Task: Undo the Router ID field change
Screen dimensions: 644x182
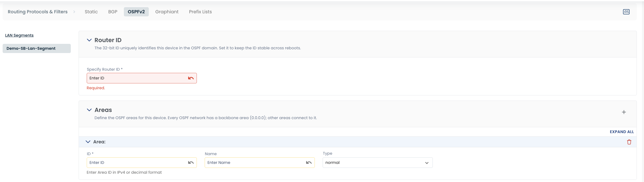Action: click(191, 78)
